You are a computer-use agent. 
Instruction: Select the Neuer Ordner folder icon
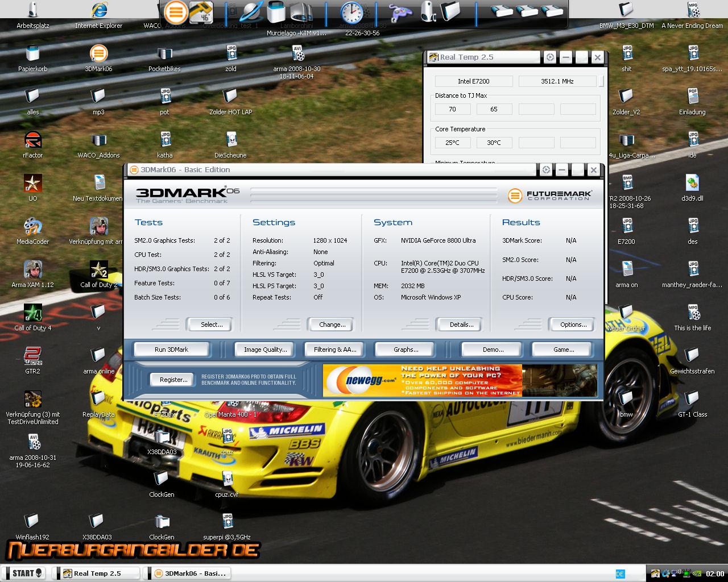click(x=626, y=318)
